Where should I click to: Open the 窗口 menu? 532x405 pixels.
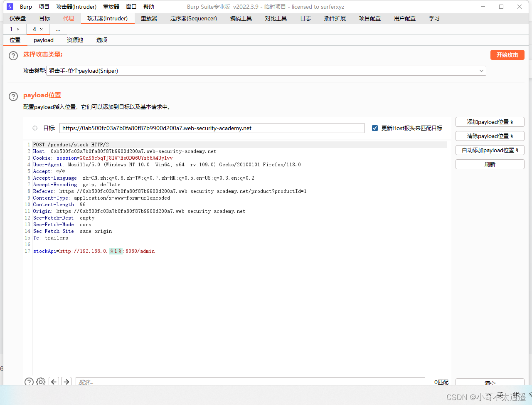(131, 7)
